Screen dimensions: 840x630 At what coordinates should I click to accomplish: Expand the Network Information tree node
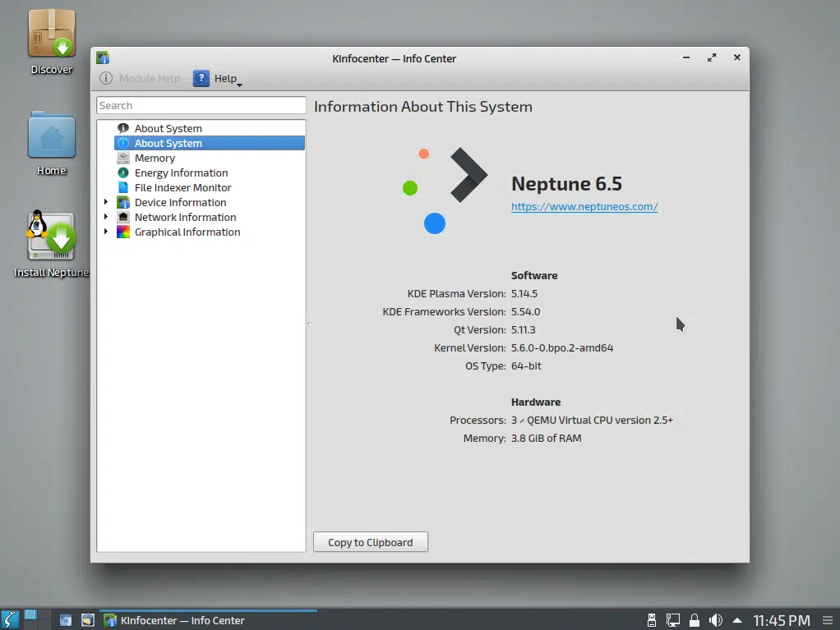tap(106, 217)
